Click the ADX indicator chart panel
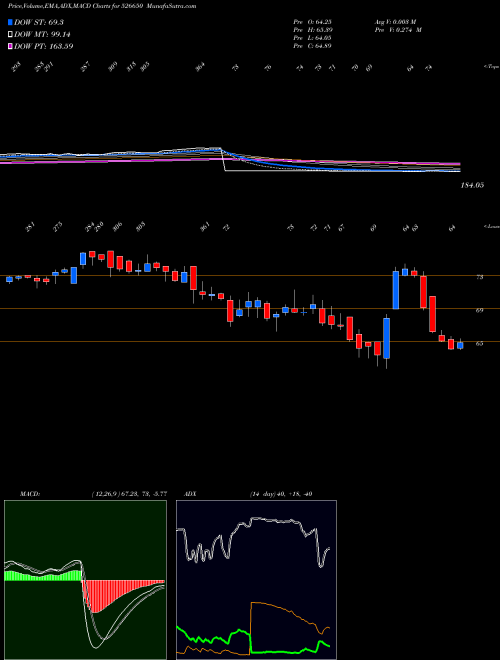This screenshot has height=660, width=500. (256, 580)
